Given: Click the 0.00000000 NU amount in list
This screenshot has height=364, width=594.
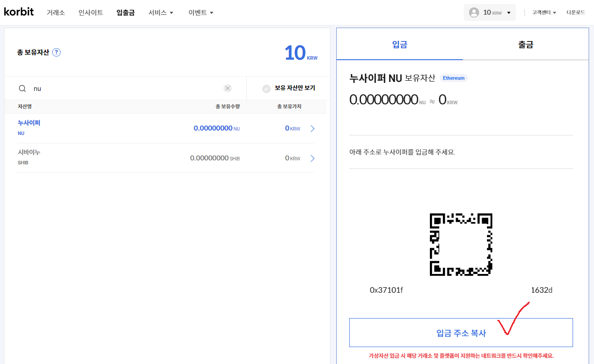Looking at the screenshot, I should tap(217, 128).
